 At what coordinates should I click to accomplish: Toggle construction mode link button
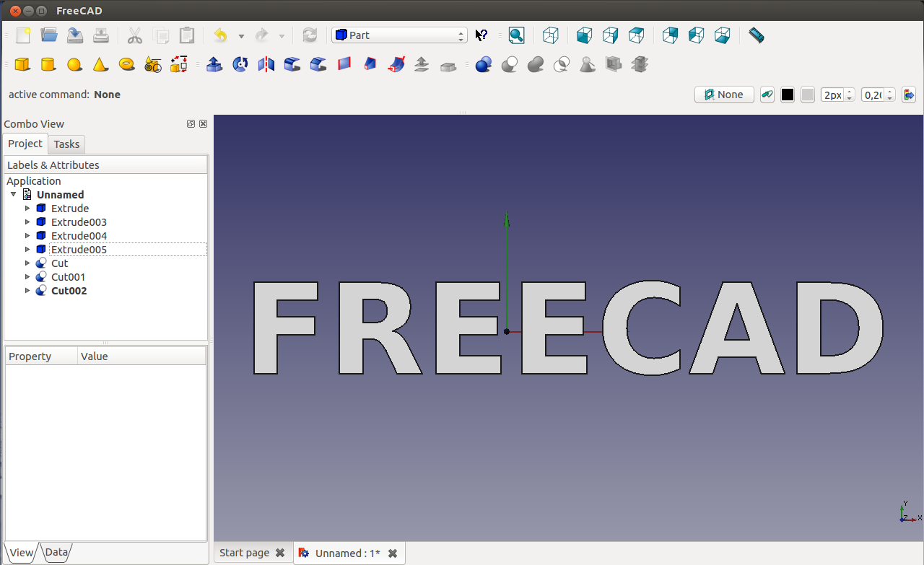tap(767, 95)
